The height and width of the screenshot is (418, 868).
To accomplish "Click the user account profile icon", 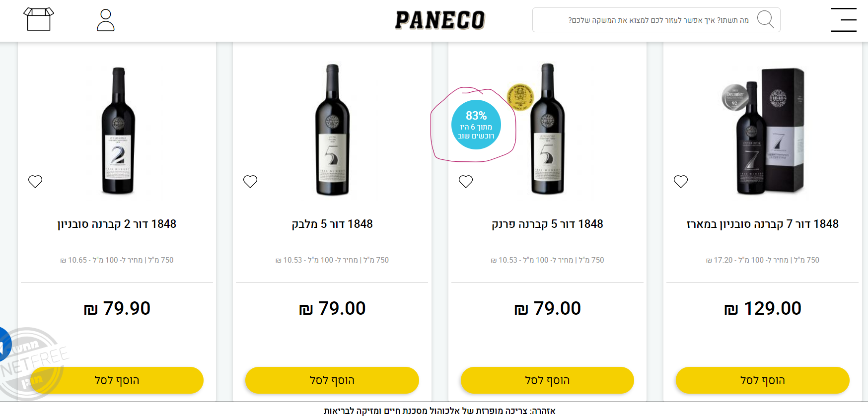I will point(105,20).
